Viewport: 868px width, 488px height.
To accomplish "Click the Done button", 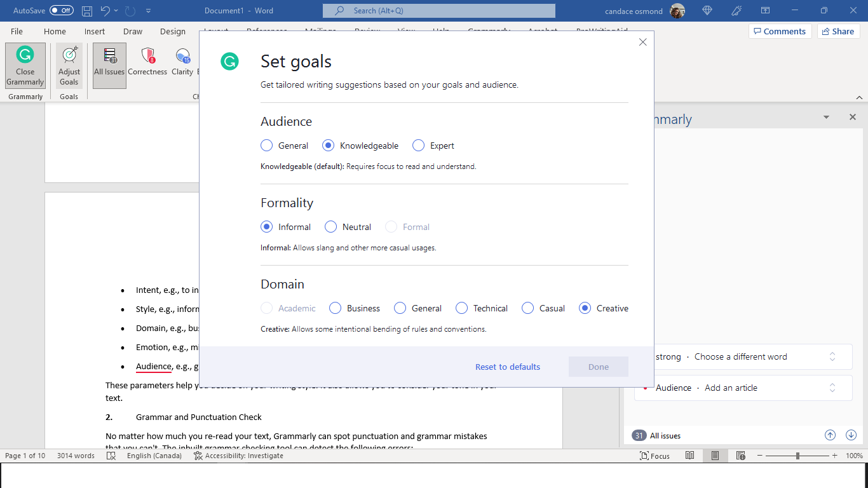I will [599, 367].
